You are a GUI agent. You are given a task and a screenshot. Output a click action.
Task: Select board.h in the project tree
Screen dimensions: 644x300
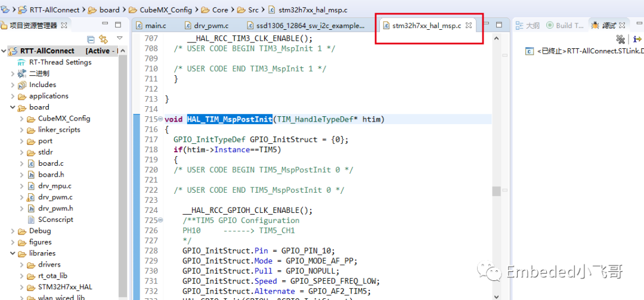click(x=51, y=175)
